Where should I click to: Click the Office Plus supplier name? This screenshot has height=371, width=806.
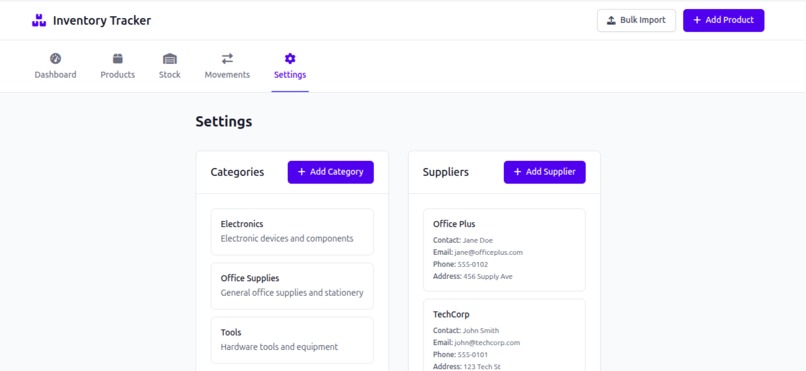pyautogui.click(x=454, y=224)
